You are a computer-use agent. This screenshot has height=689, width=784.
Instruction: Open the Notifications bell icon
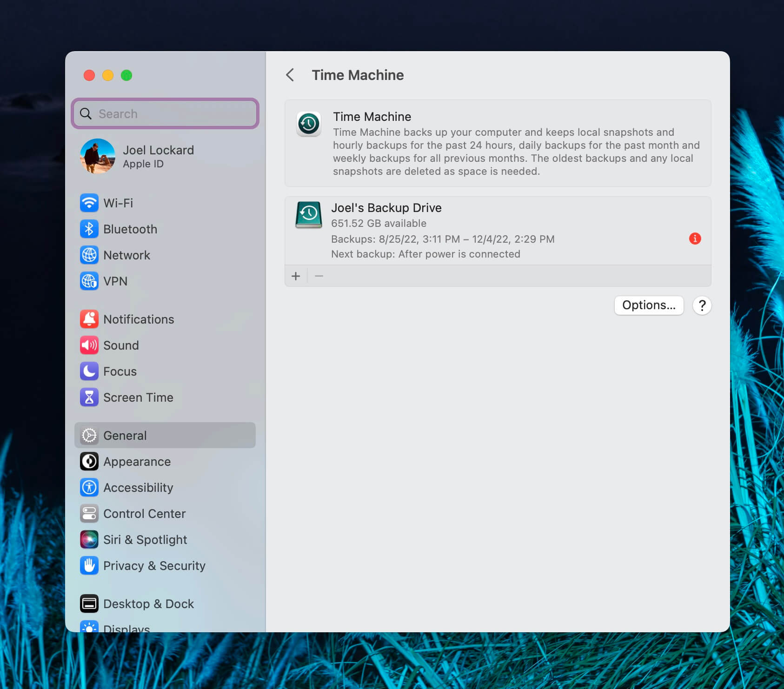click(x=89, y=319)
